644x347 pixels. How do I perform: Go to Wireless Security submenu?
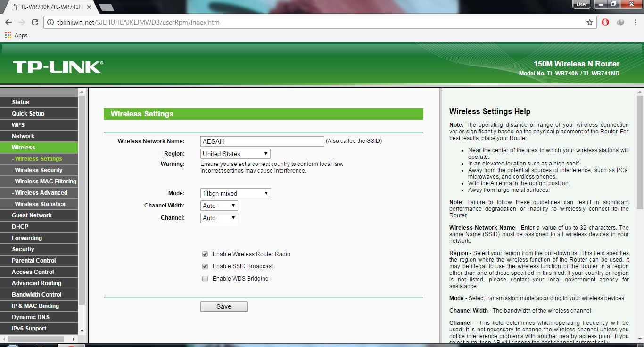point(39,170)
